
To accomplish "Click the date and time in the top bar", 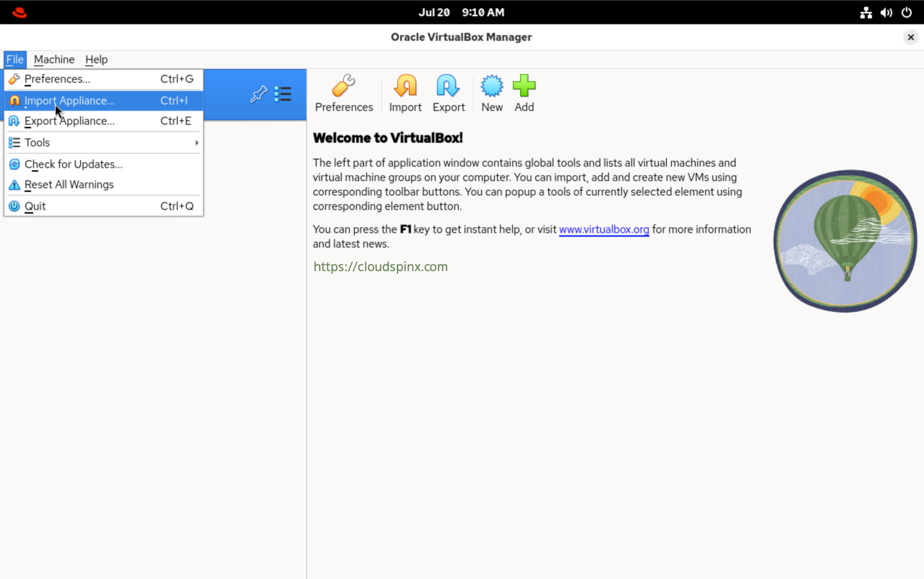I will coord(461,12).
